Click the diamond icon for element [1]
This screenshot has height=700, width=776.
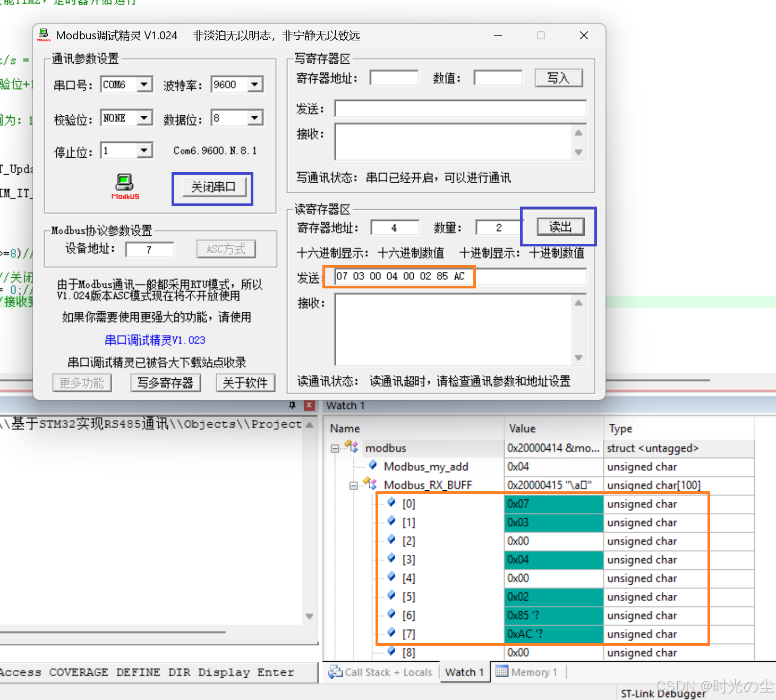tap(391, 521)
